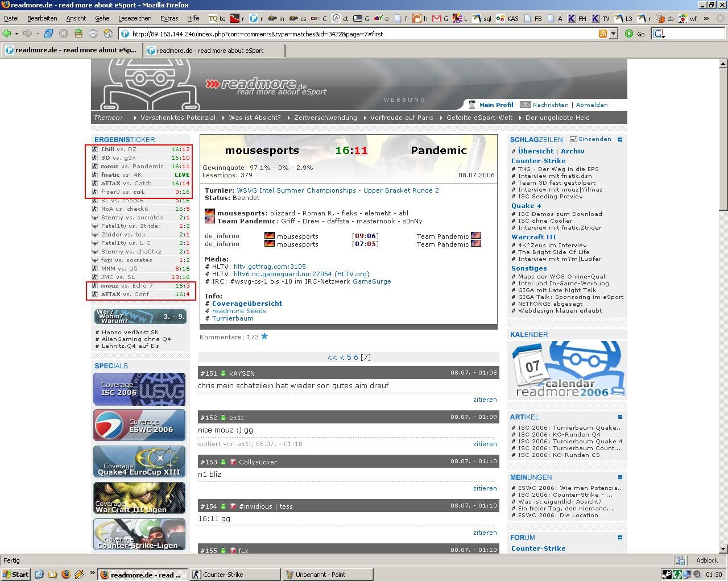Viewport: 728px width, 582px height.
Task: Click zitieren under kAYSEN's comment
Action: coord(485,400)
